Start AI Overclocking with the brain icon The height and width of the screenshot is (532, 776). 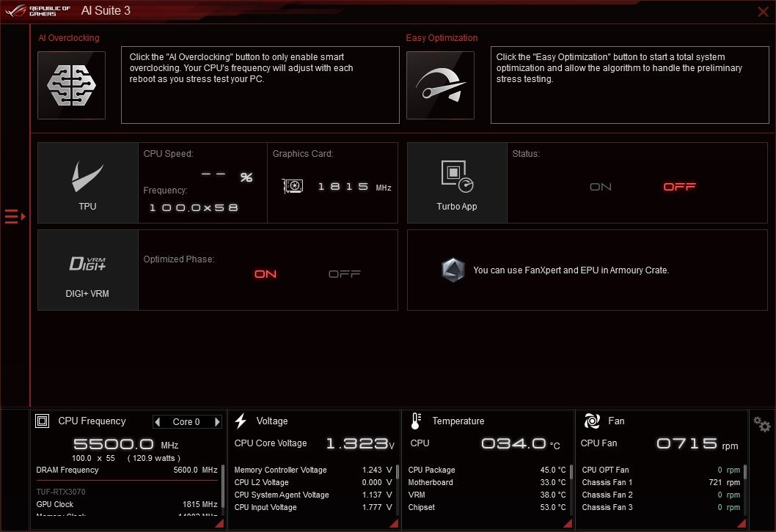pos(71,85)
